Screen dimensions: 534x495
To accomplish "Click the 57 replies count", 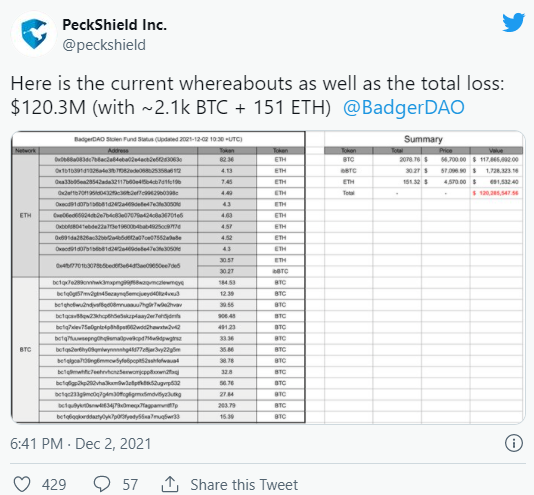I will coord(130,484).
